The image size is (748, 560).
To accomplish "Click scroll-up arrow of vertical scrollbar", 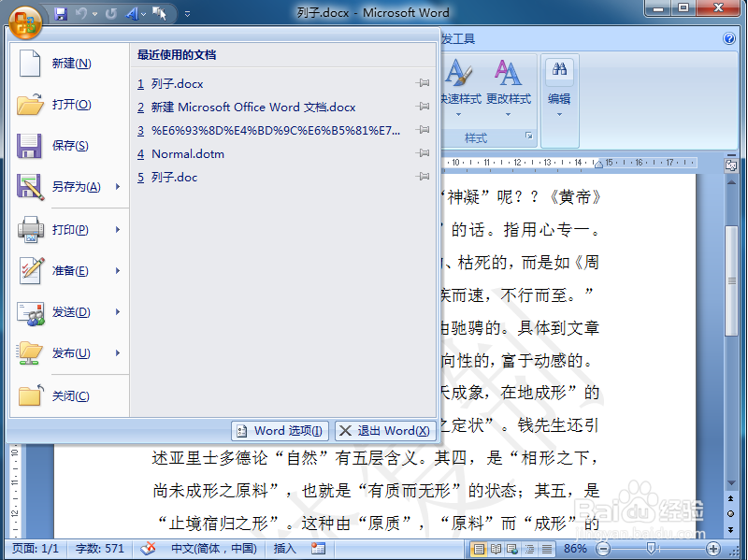I will coord(731,182).
